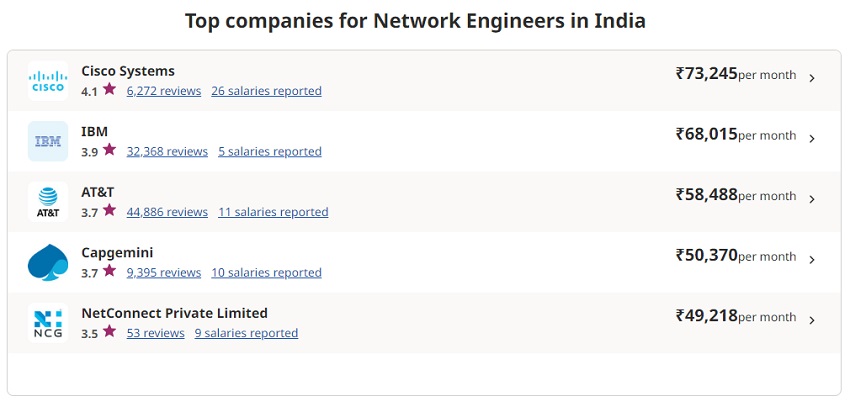The height and width of the screenshot is (407, 850).
Task: Expand the AT&T salary row arrow
Action: pos(811,199)
